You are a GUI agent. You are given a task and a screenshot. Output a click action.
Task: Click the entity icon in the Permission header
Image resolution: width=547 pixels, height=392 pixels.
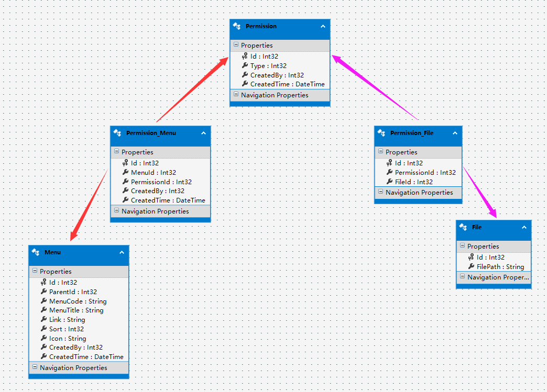237,26
